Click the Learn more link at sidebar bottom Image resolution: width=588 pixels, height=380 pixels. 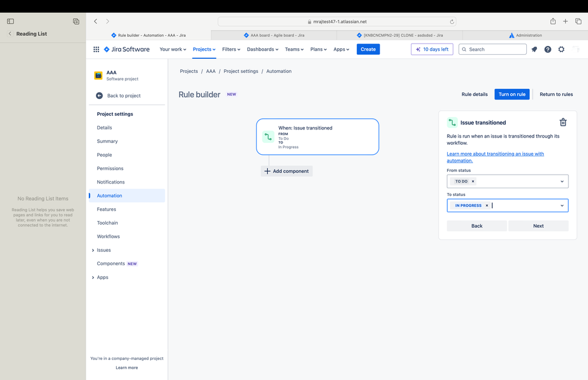pyautogui.click(x=127, y=368)
